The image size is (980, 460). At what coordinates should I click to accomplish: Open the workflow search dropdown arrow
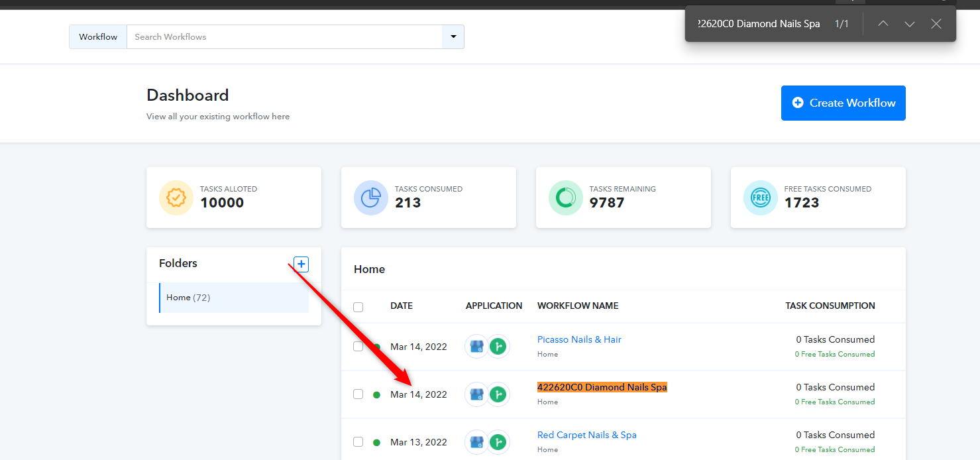point(453,36)
